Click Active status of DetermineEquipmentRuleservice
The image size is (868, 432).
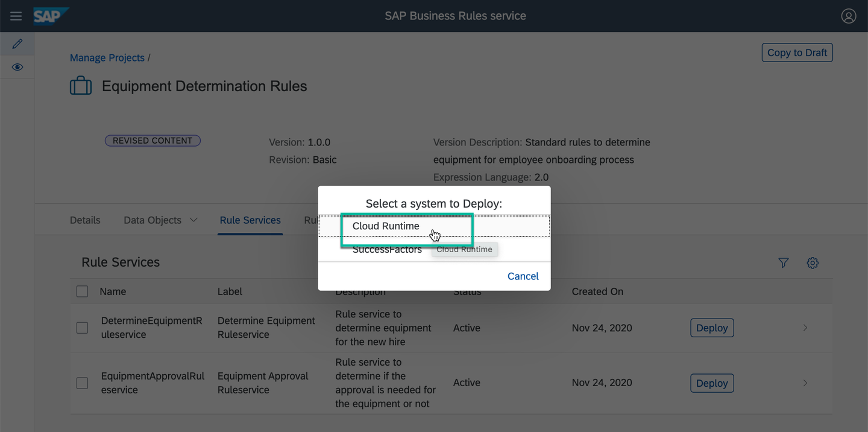(467, 328)
